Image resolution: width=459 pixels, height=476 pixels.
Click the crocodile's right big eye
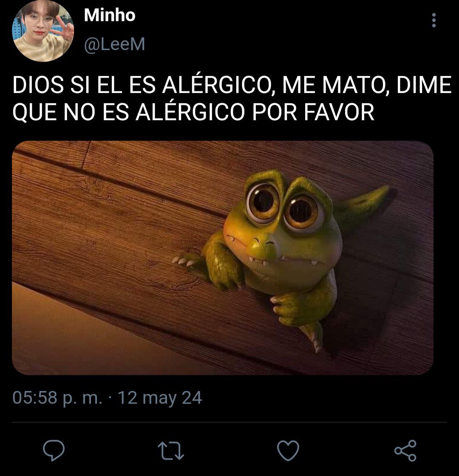tap(301, 211)
